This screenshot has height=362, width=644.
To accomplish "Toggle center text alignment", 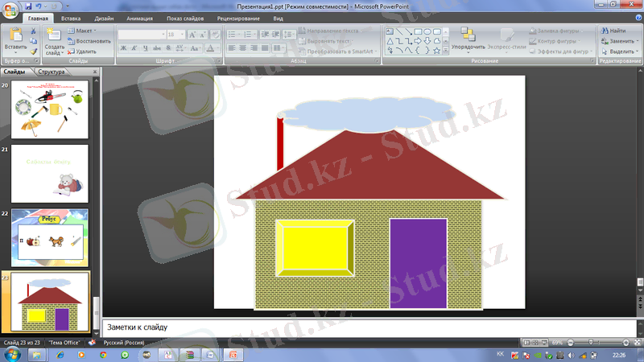I will pos(244,49).
